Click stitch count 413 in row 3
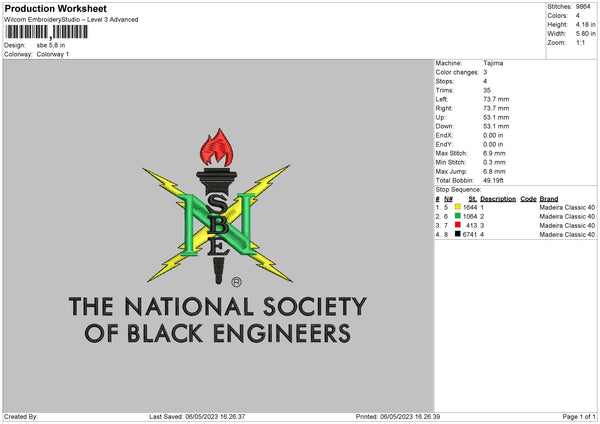600x424 pixels. coord(471,226)
